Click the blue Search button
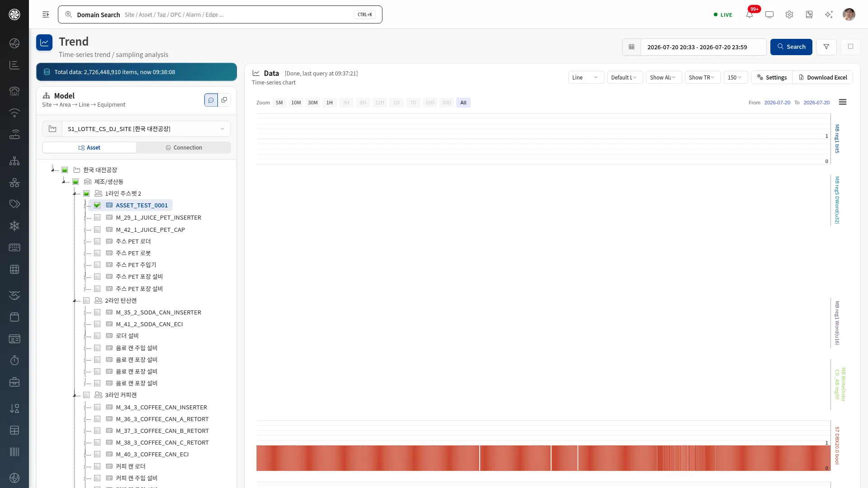 [x=791, y=47]
